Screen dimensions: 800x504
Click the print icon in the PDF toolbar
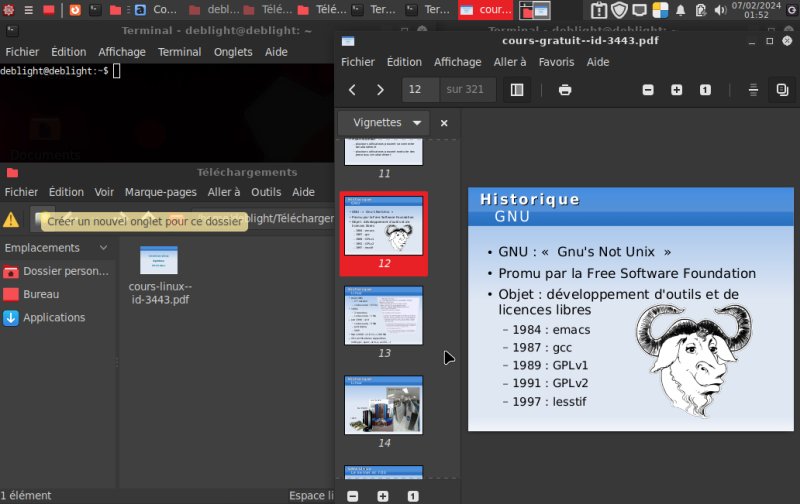565,90
